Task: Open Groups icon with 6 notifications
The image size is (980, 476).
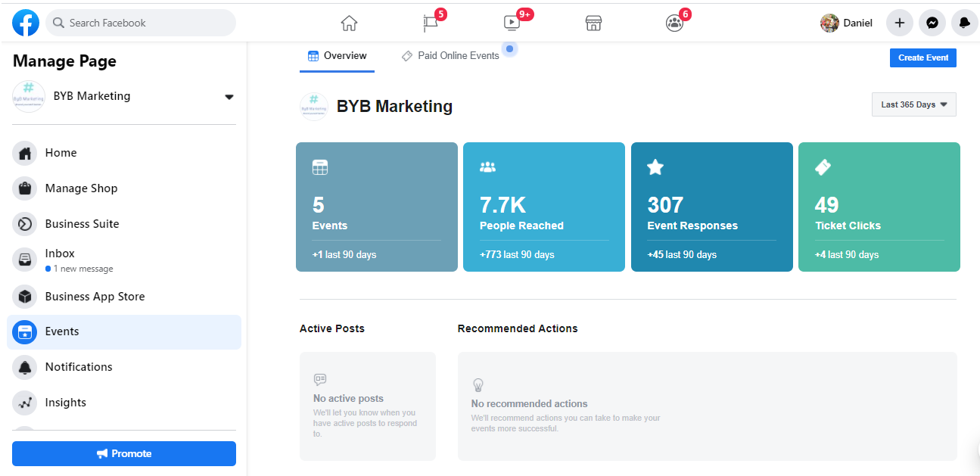Action: 674,23
